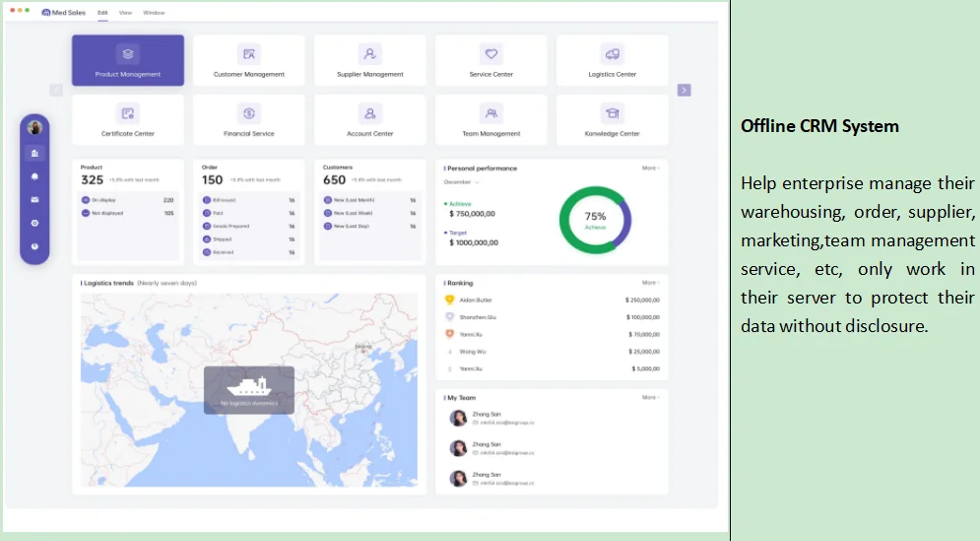Select the Yanni.Xu row with $5,000,00
The height and width of the screenshot is (541, 980).
(x=552, y=369)
